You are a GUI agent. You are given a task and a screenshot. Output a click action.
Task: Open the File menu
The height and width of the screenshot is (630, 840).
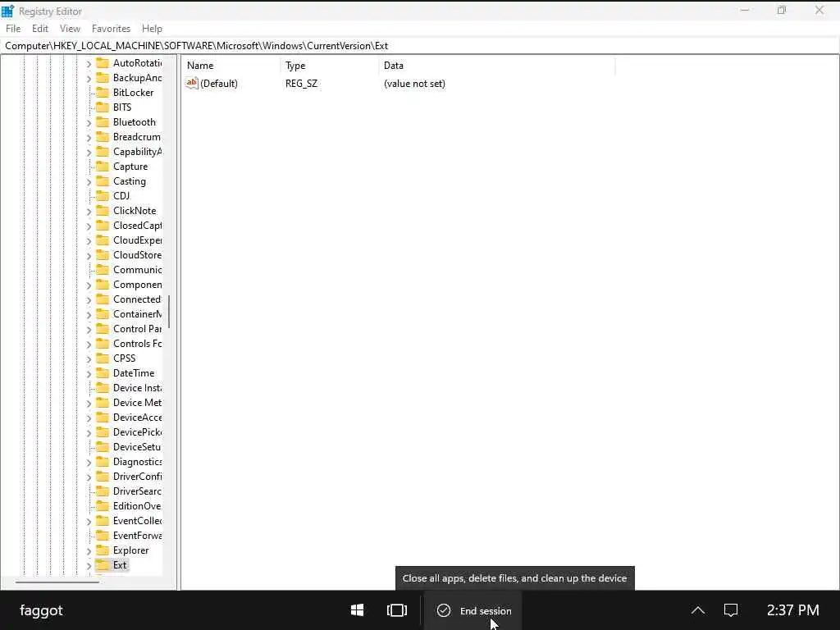(13, 29)
